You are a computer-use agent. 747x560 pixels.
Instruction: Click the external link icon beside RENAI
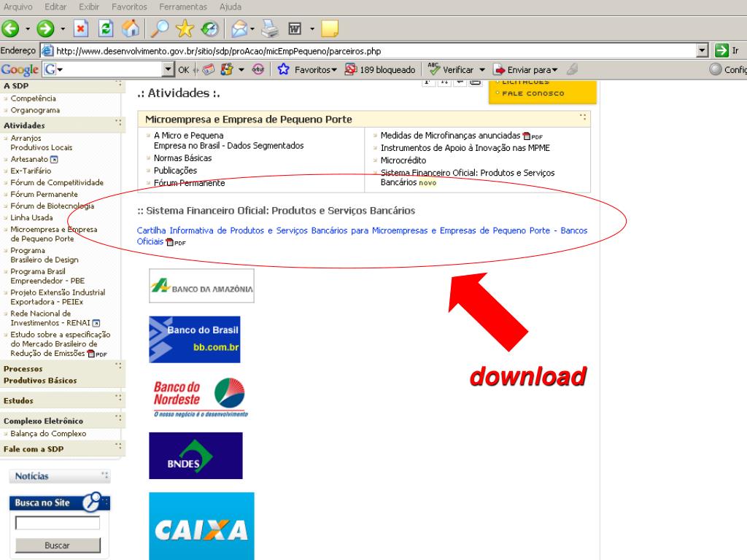coord(96,323)
